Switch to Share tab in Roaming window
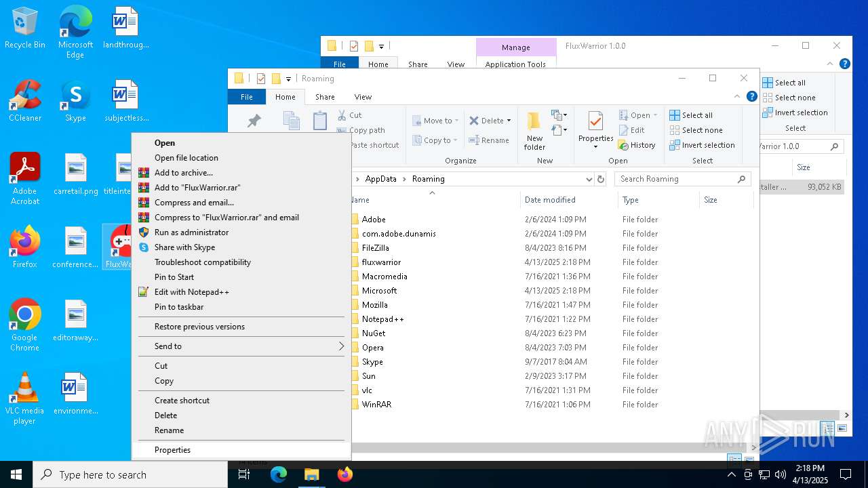The height and width of the screenshot is (488, 868). [325, 97]
